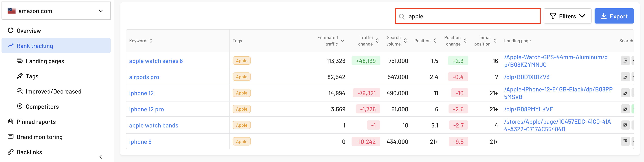
Task: Click the Landing pages icon
Action: click(20, 61)
